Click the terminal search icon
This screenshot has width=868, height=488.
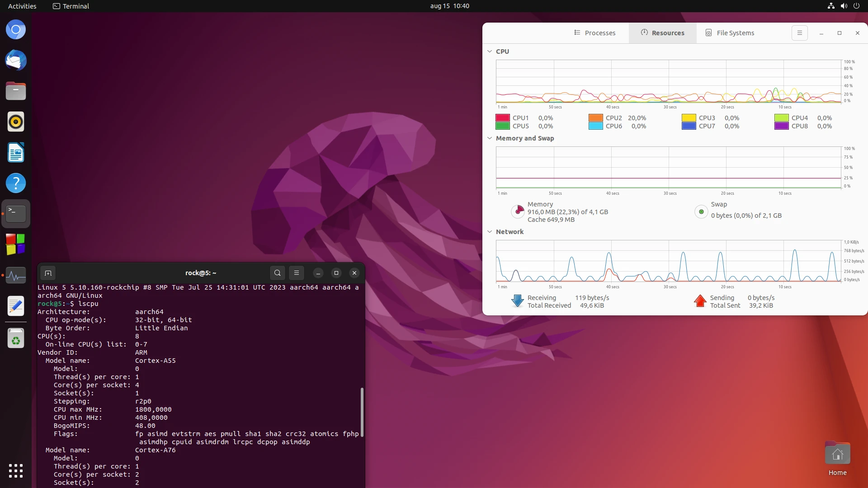pyautogui.click(x=278, y=273)
